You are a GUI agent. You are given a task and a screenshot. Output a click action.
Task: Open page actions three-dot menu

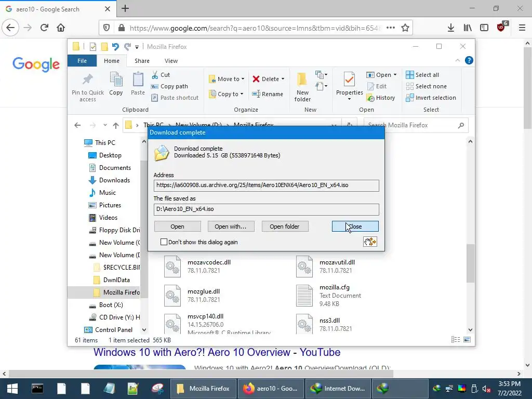[x=391, y=28]
